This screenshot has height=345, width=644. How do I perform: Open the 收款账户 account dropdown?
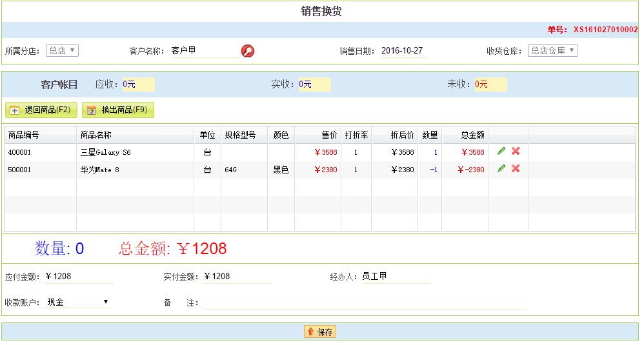coord(77,302)
